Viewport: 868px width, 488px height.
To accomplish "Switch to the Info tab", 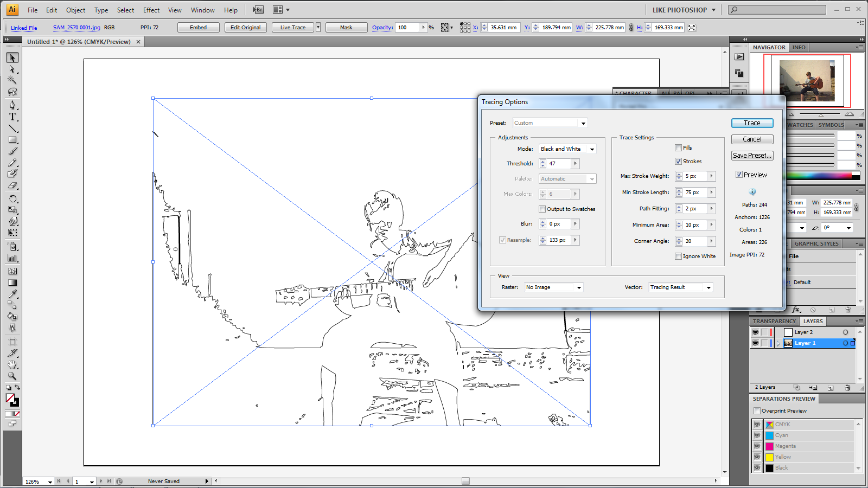I will [x=799, y=47].
